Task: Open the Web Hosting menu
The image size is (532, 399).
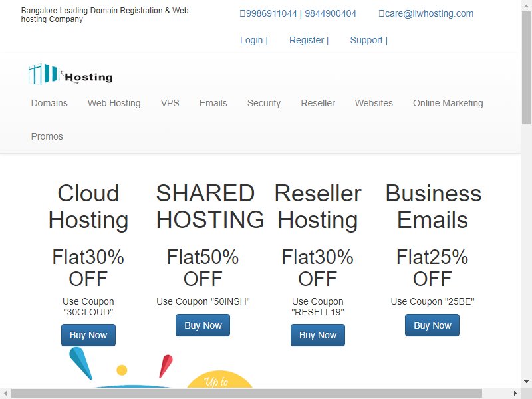Action: (x=114, y=103)
